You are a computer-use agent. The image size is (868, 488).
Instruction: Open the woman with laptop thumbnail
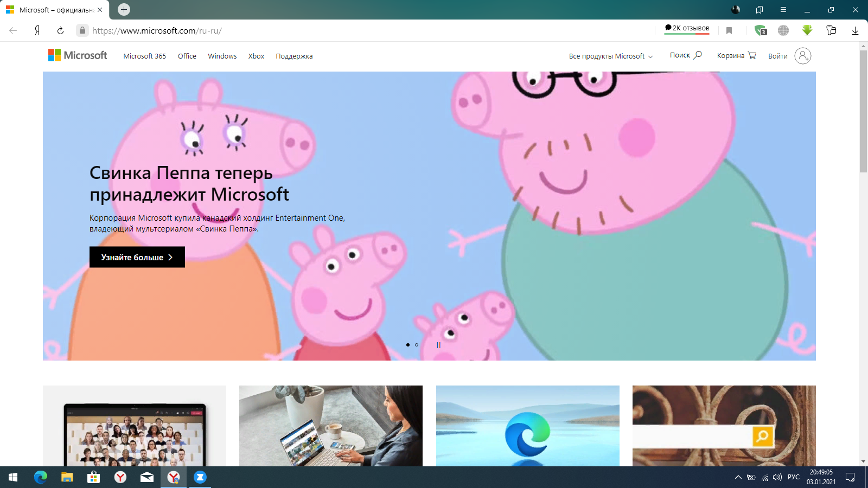click(x=331, y=426)
